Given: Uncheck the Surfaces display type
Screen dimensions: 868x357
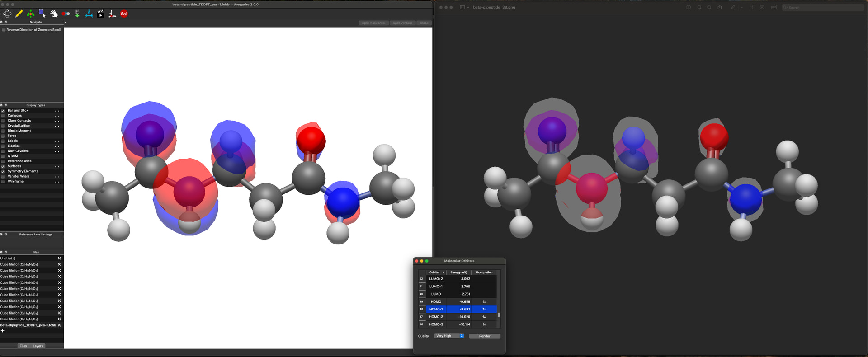Looking at the screenshot, I should pyautogui.click(x=3, y=166).
